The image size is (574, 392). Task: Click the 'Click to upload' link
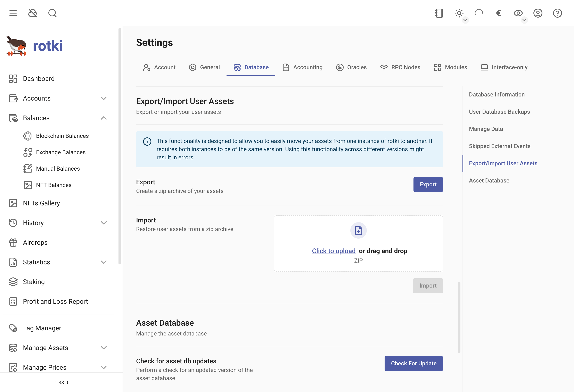pos(334,251)
